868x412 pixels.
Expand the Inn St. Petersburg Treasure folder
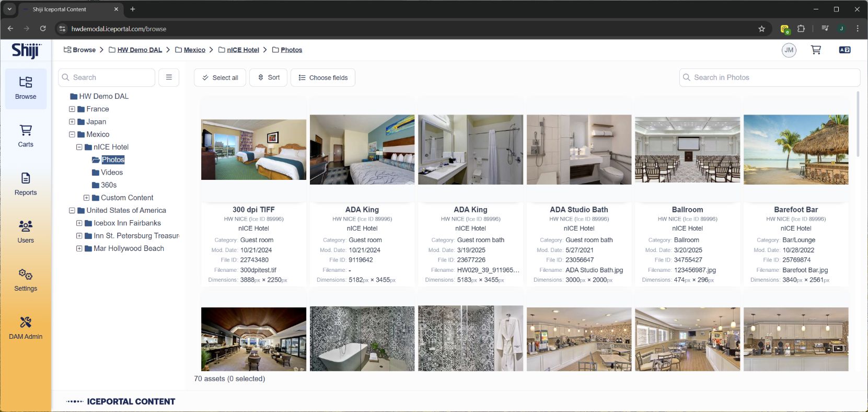(79, 236)
